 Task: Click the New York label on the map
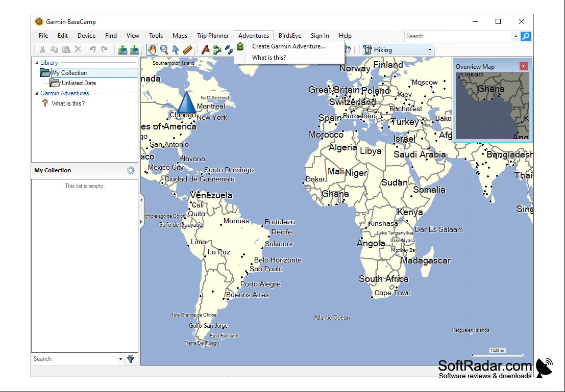pos(212,117)
